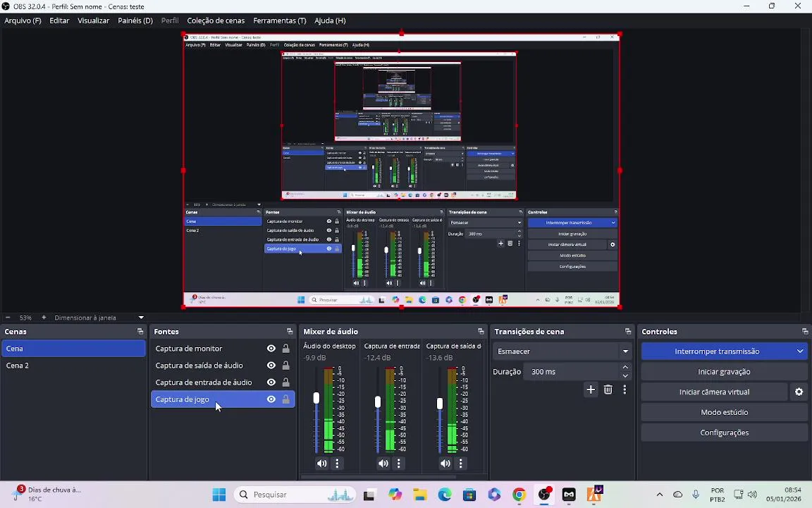Toggle visibility of Captura de entrada de áudio

coord(271,382)
